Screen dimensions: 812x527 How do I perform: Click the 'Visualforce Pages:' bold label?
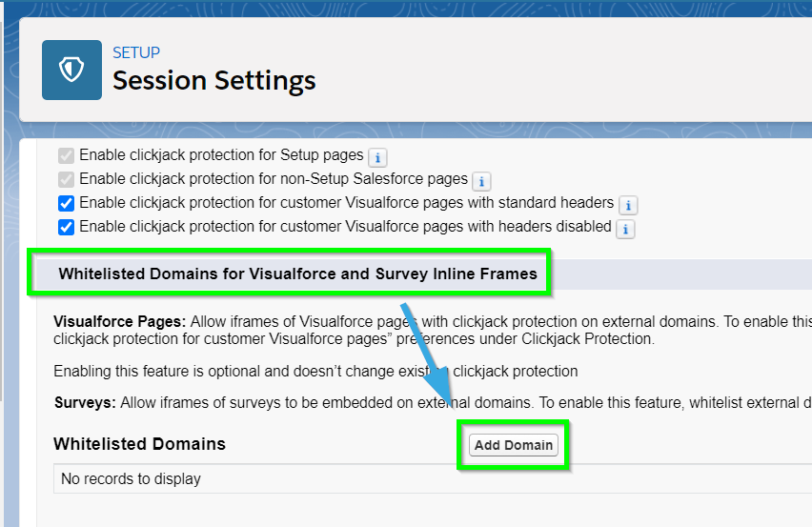[x=120, y=321]
